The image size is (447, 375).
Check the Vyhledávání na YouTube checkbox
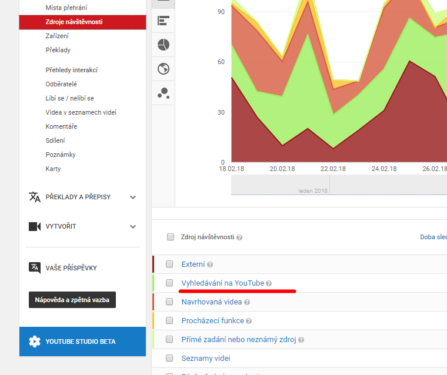coord(169,283)
